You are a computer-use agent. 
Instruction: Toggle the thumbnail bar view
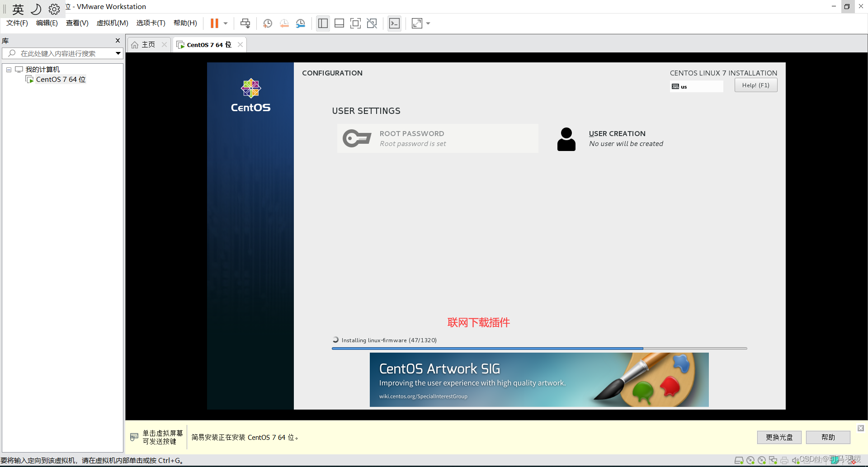[339, 23]
